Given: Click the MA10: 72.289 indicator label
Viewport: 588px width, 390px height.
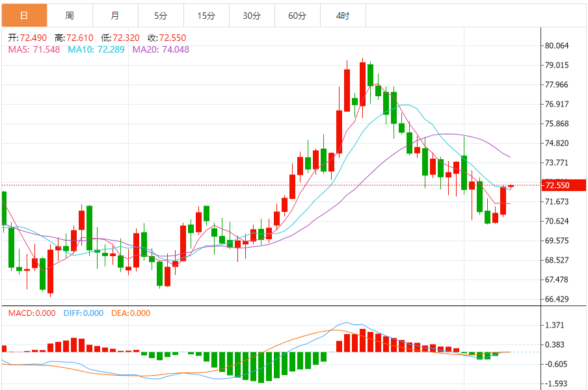Looking at the screenshot, I should [x=96, y=49].
